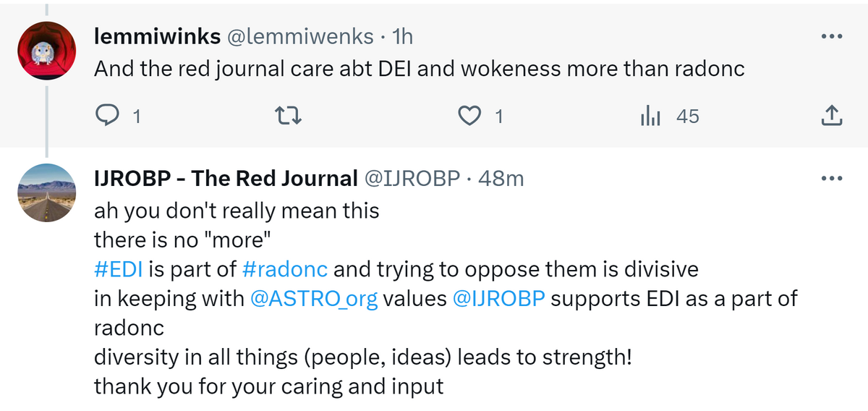View analytics showing 45 views
The width and height of the screenshot is (868, 411).
(x=652, y=116)
